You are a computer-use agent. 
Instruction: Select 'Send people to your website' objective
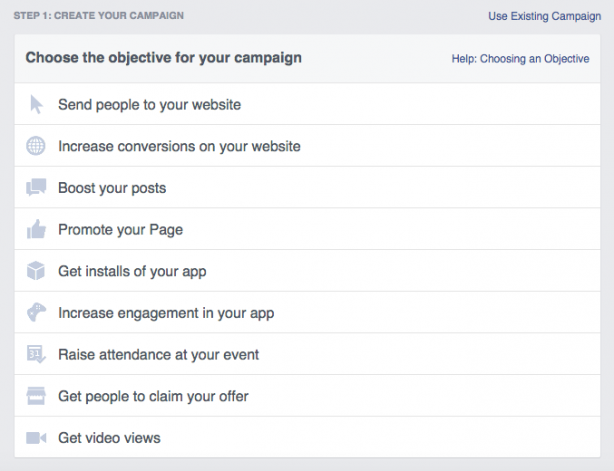coord(307,104)
